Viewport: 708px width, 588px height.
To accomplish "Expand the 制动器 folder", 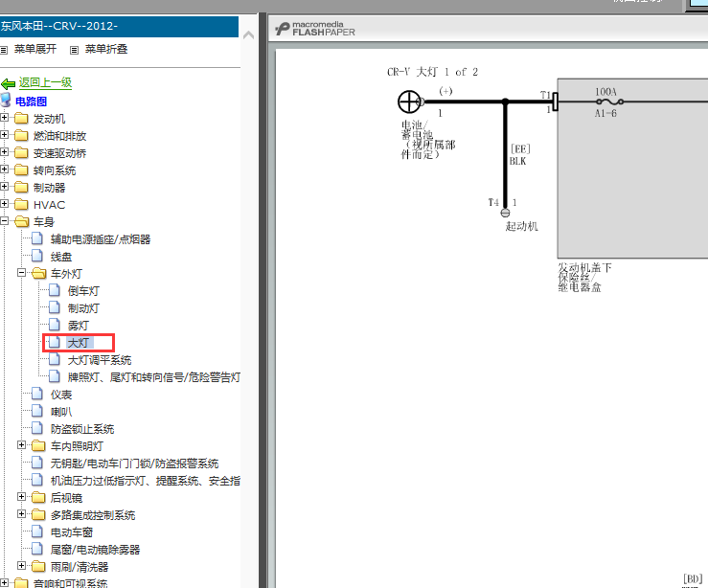I will (5, 187).
